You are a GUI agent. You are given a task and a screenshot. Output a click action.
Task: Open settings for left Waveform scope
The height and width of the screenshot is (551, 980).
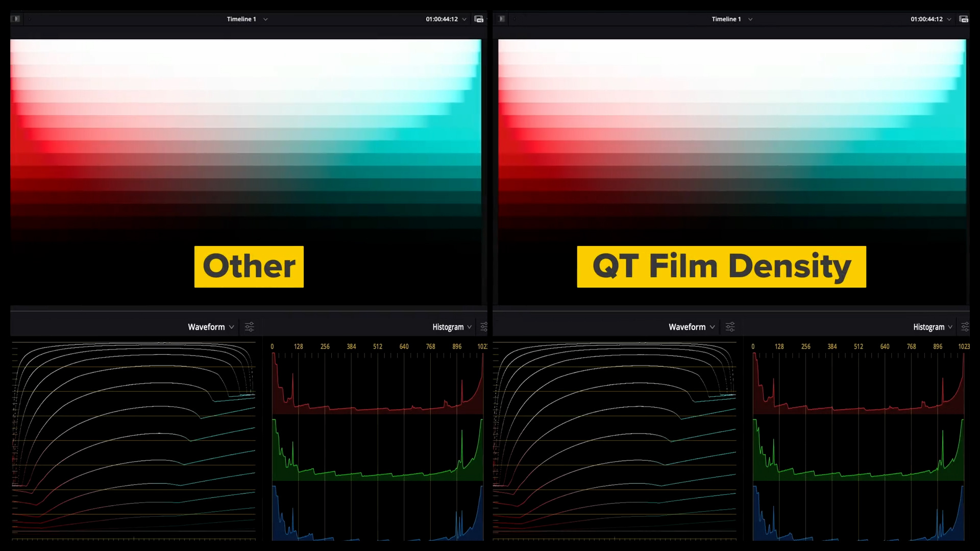point(250,327)
